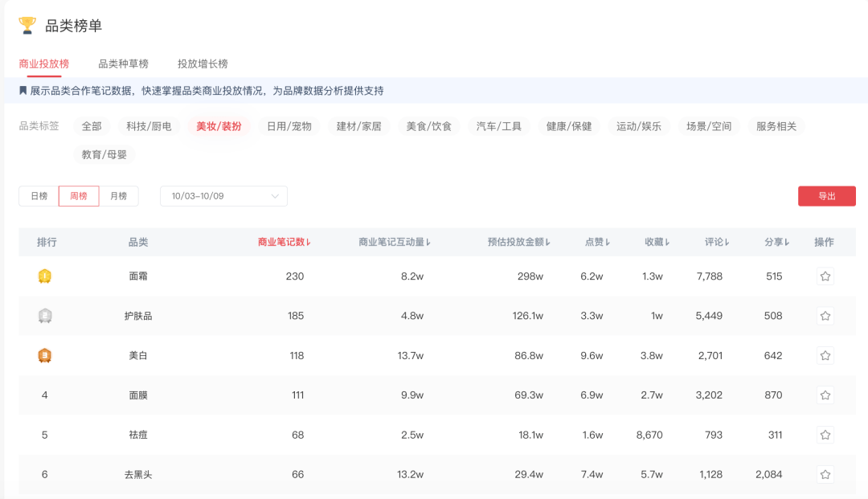
Task: Click the 排行 column header
Action: (47, 242)
